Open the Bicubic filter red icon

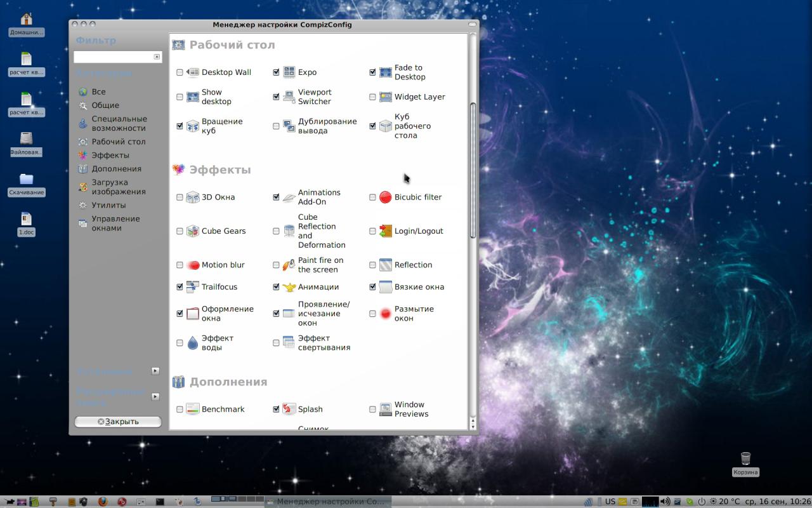(x=386, y=197)
